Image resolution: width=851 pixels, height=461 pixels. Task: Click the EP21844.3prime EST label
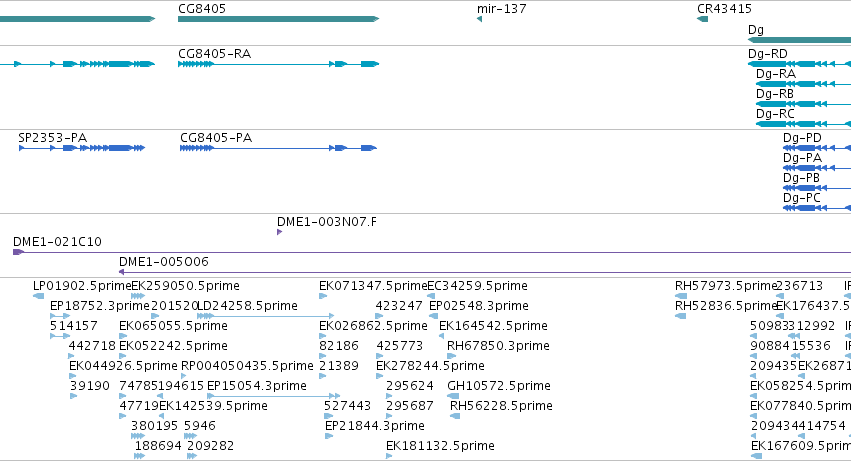click(374, 427)
